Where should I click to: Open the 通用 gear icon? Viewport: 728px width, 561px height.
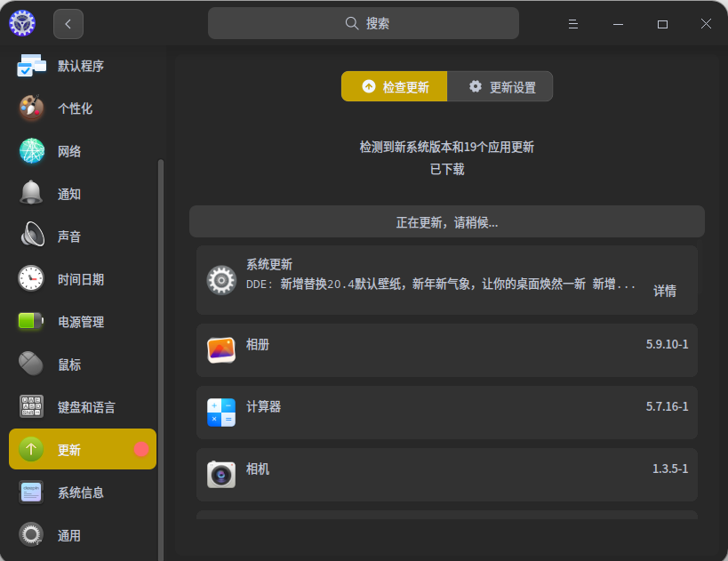31,534
